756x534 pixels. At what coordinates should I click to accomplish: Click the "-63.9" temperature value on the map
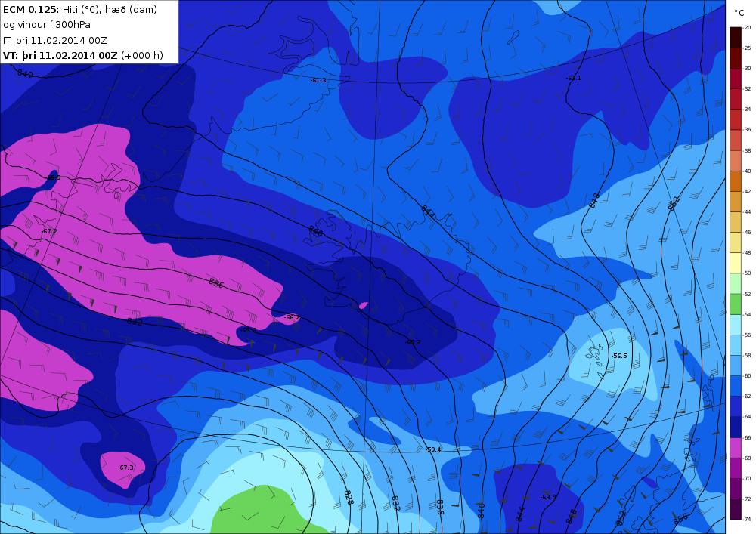548,498
